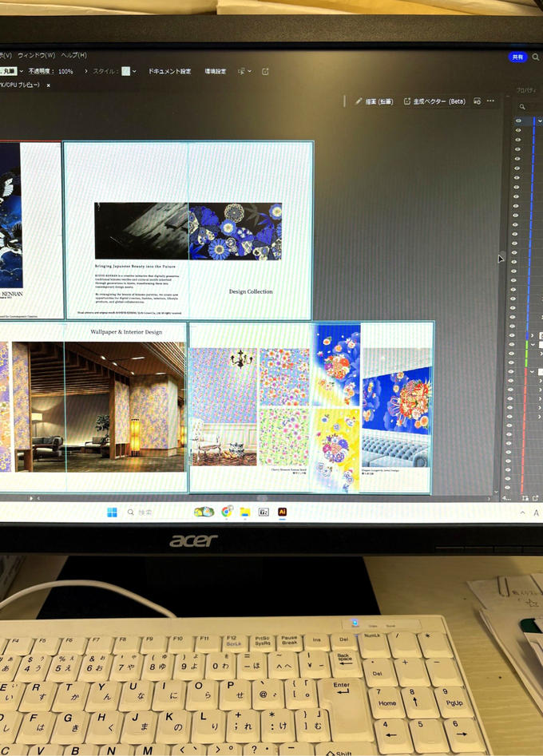The width and height of the screenshot is (543, 756).
Task: Click the 描画 (拡張) button label
Action: coord(379,101)
